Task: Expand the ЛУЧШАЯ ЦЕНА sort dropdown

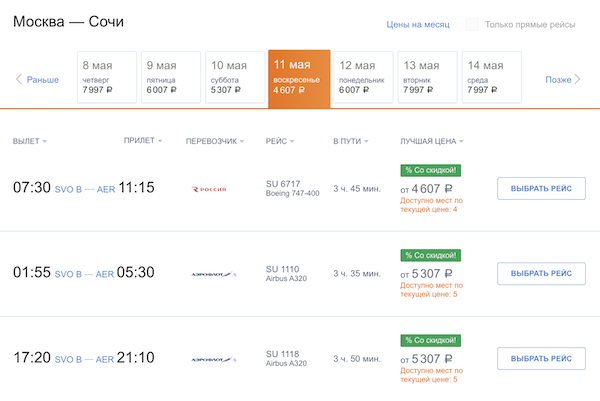Action: click(x=431, y=141)
